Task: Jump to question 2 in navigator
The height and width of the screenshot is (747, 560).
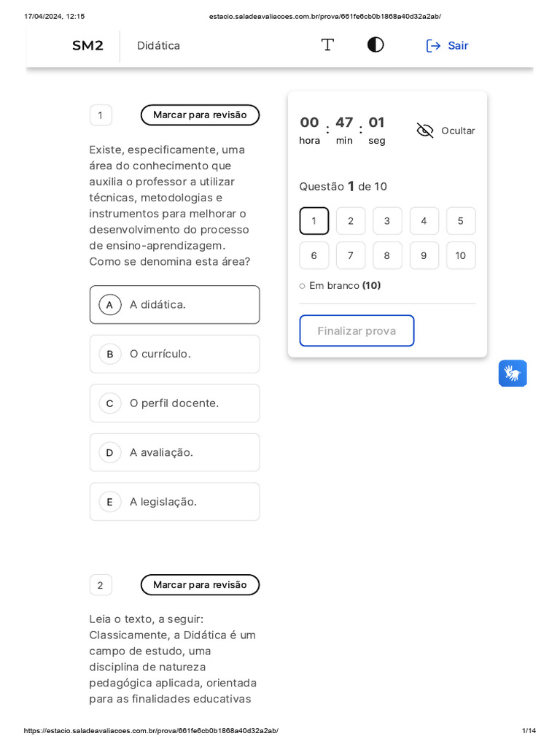Action: 351,221
